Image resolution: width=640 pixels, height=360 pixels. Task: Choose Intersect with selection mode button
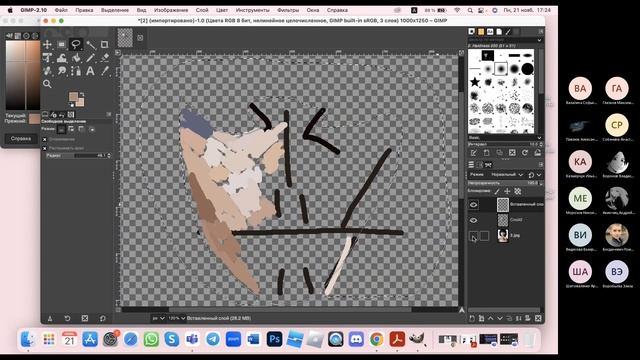coord(91,129)
